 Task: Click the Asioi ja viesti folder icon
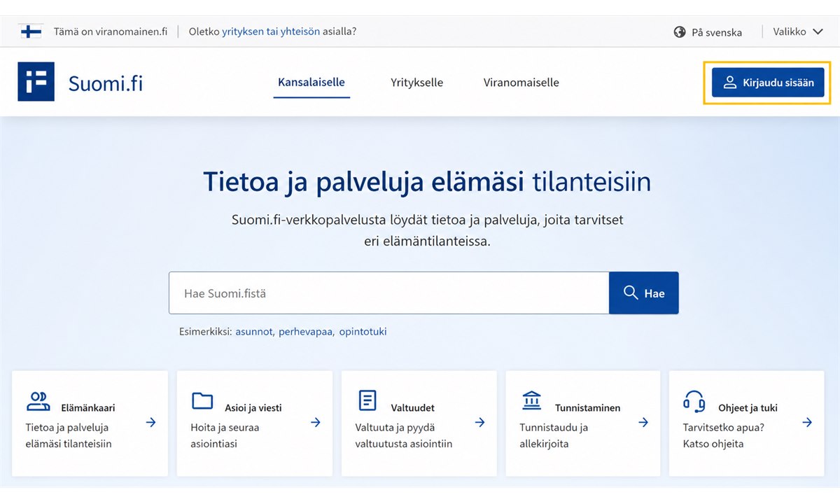coord(202,400)
